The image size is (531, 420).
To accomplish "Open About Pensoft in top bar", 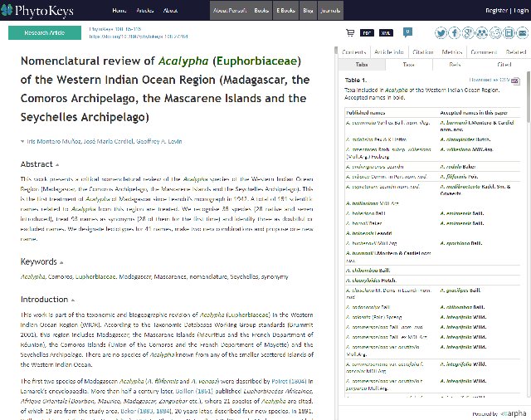I will tap(230, 11).
